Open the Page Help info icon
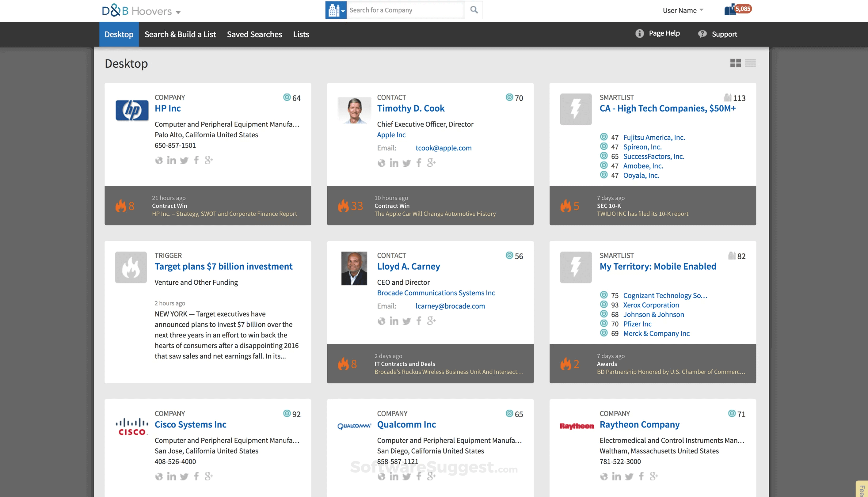This screenshot has width=868, height=497. [639, 33]
